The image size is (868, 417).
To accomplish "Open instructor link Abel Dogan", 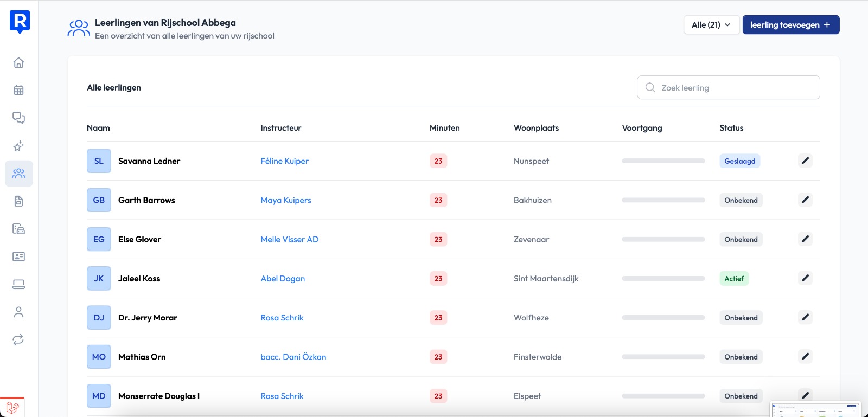I will click(x=283, y=279).
